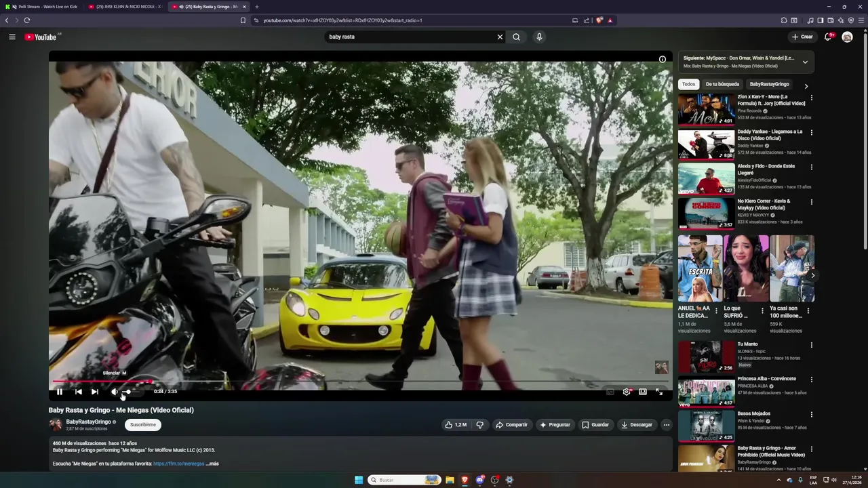Open YouTube notifications bell
868x488 pixels.
[828, 37]
